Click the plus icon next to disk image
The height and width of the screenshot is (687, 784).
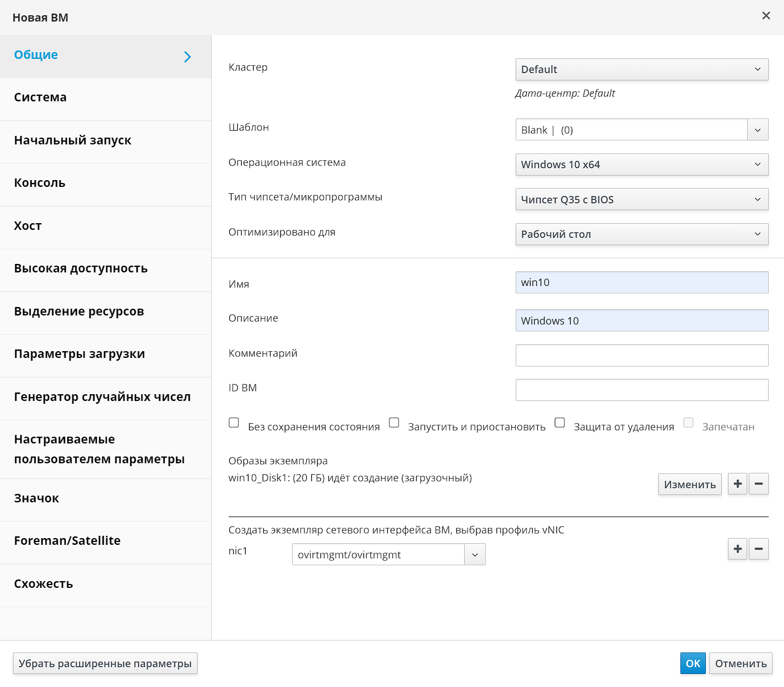tap(737, 484)
